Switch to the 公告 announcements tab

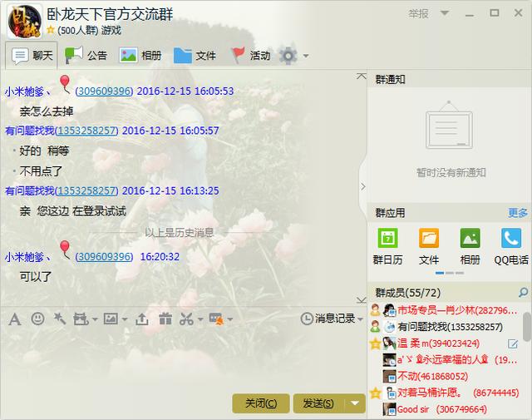click(x=86, y=56)
